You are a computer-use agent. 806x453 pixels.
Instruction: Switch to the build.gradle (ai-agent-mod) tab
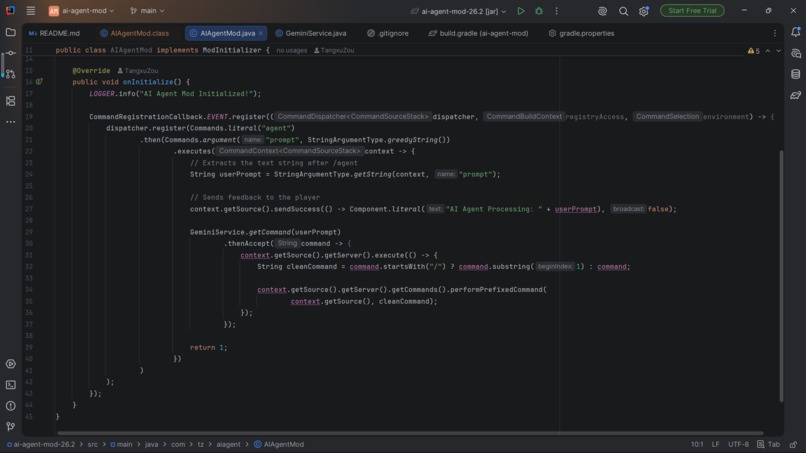click(x=478, y=33)
